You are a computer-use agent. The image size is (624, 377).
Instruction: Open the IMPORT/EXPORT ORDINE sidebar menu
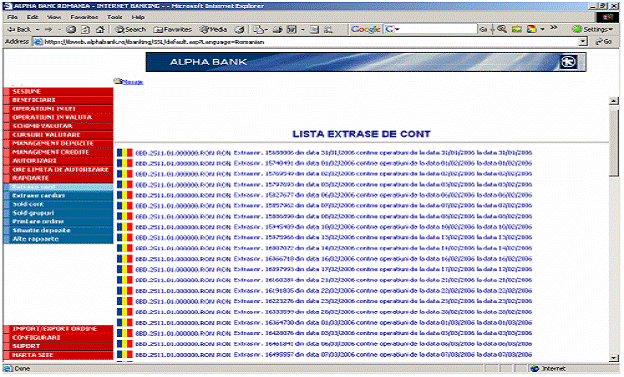58,329
